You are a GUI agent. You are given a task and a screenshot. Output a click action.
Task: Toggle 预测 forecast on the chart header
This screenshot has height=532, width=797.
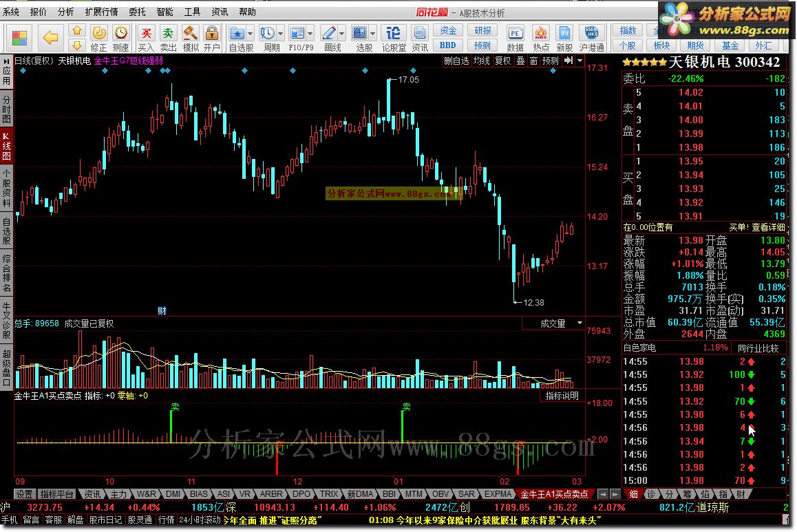point(551,61)
